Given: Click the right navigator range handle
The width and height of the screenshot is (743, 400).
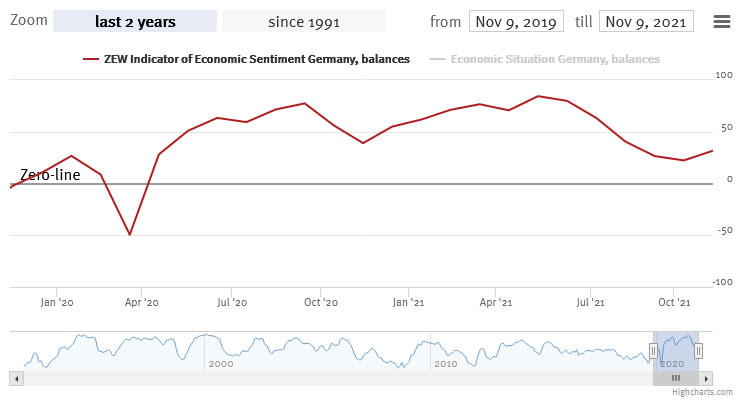Looking at the screenshot, I should tap(698, 350).
